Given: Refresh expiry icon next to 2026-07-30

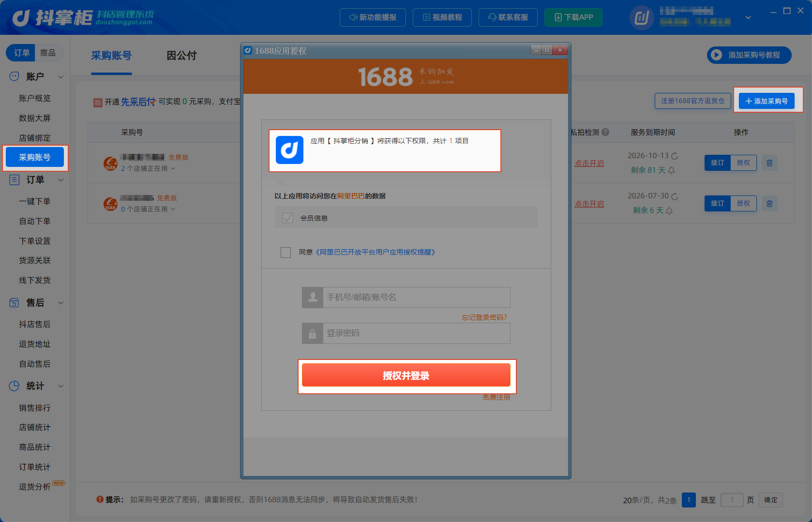Looking at the screenshot, I should 675,196.
